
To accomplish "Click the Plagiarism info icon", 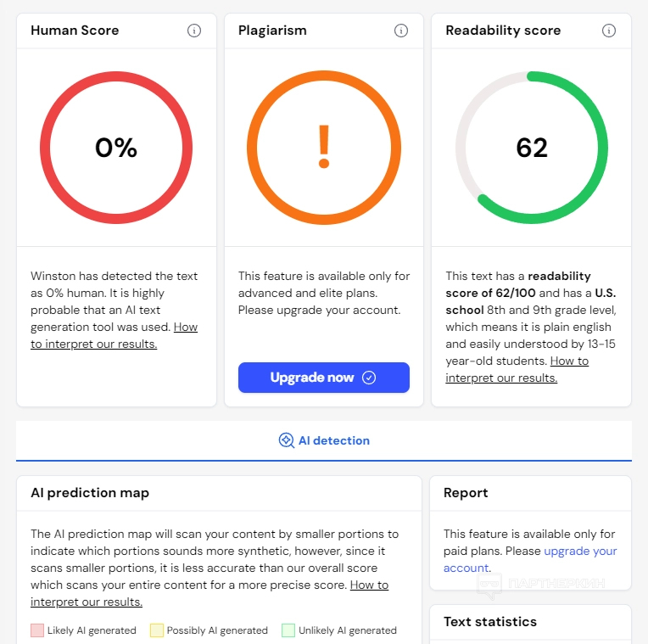I will 401,31.
